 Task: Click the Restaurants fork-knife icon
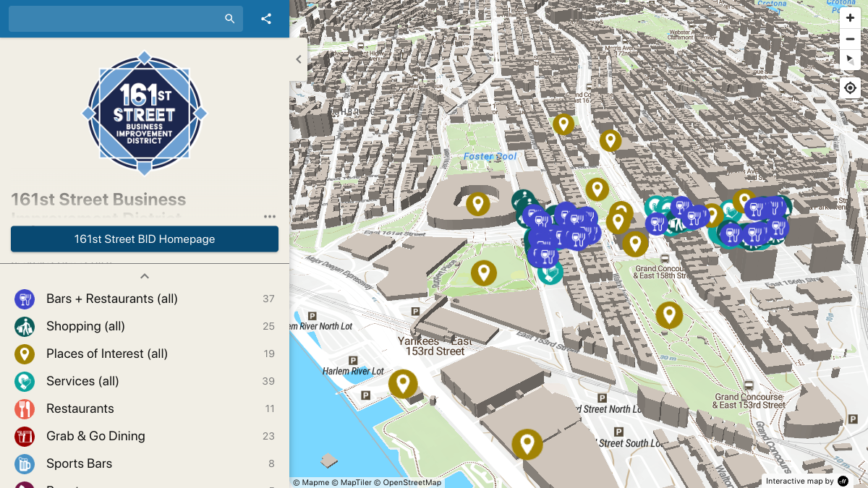[25, 408]
